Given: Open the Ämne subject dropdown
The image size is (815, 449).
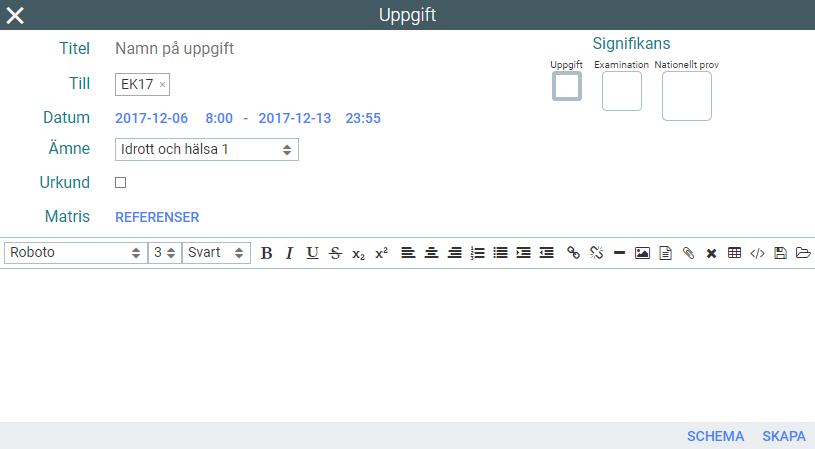Looking at the screenshot, I should pyautogui.click(x=207, y=149).
